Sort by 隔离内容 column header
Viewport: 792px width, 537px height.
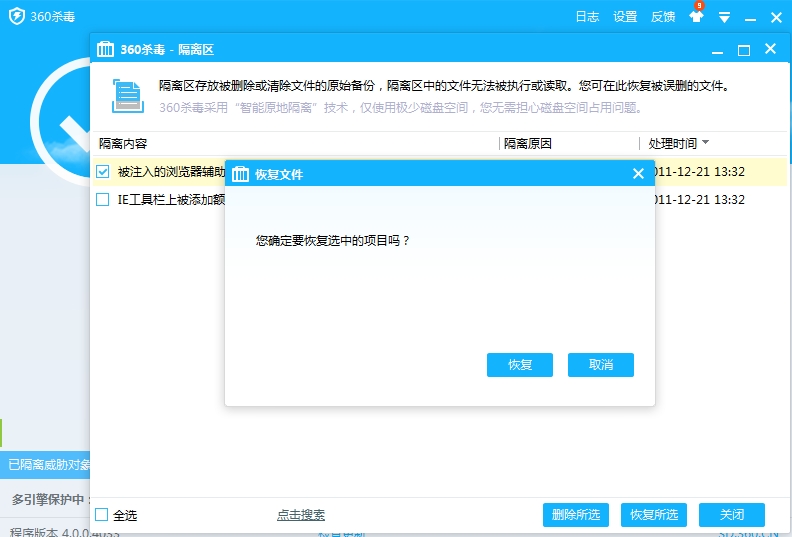(x=123, y=144)
